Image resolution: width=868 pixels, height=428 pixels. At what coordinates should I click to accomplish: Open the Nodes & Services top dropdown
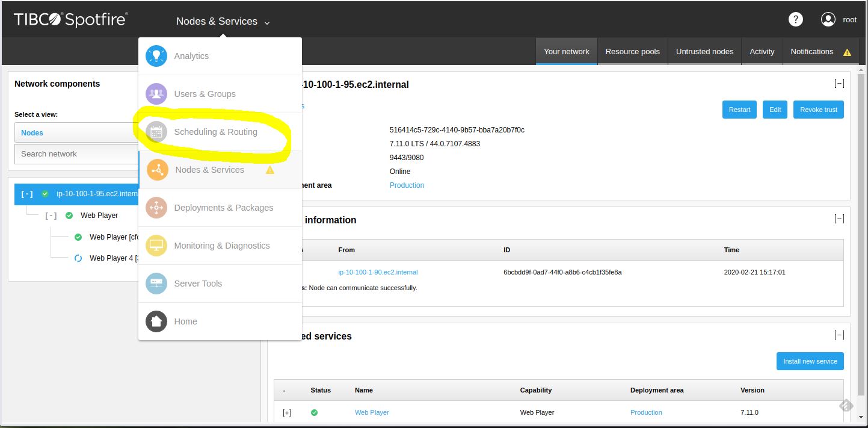tap(223, 22)
